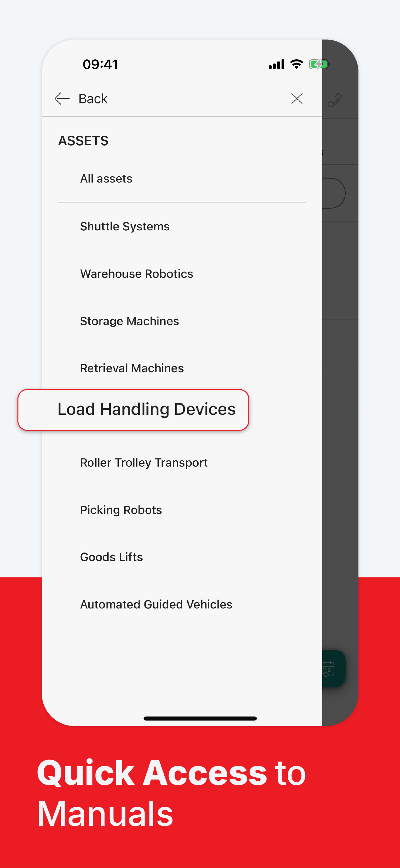This screenshot has width=400, height=868.
Task: Tap the Wi-Fi status icon
Action: click(296, 64)
